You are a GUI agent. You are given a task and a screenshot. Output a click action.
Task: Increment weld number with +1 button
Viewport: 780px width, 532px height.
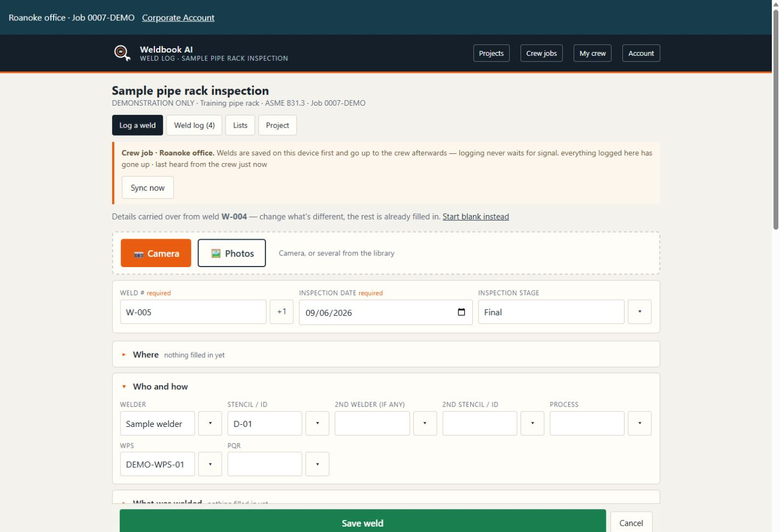pos(281,311)
